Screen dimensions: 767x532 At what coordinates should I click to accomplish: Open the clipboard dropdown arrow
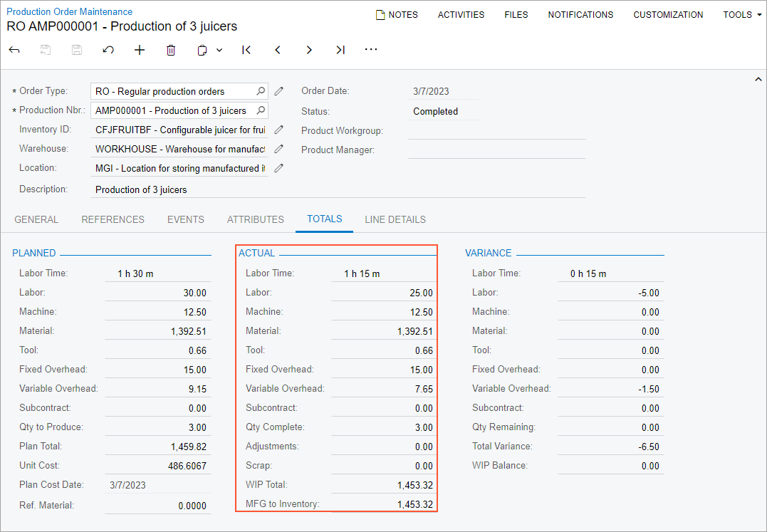[x=219, y=50]
